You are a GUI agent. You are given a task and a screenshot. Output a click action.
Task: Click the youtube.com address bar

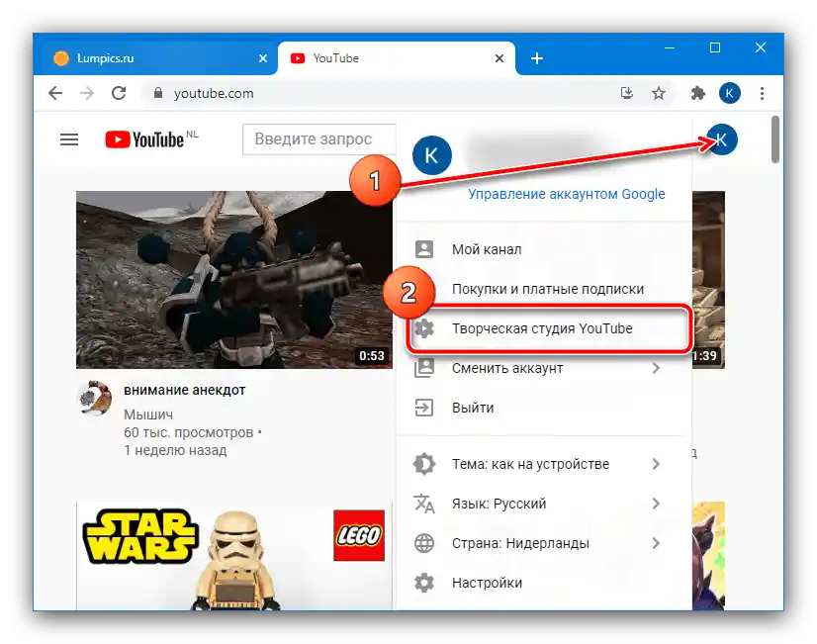(x=381, y=93)
